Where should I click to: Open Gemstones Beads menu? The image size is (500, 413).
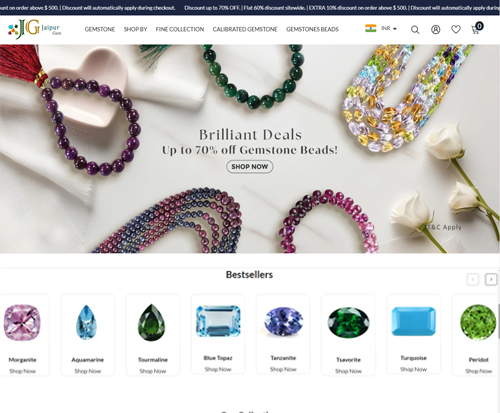312,29
